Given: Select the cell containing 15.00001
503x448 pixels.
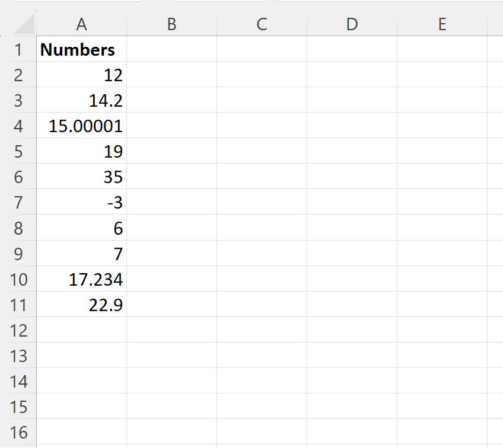Looking at the screenshot, I should 81,126.
